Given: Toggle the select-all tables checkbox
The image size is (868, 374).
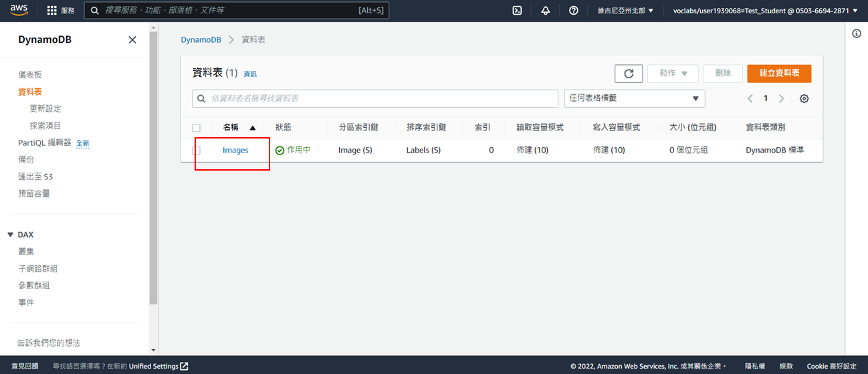Looking at the screenshot, I should pyautogui.click(x=196, y=128).
